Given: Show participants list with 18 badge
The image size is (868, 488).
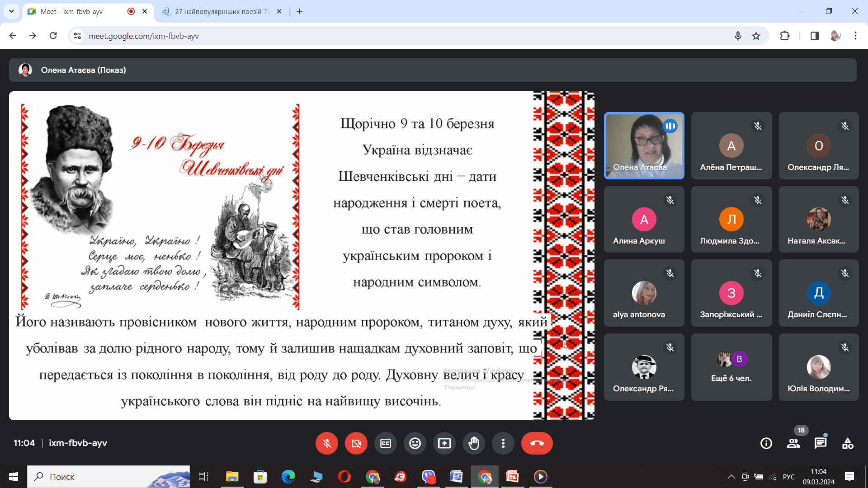Looking at the screenshot, I should coord(793,443).
